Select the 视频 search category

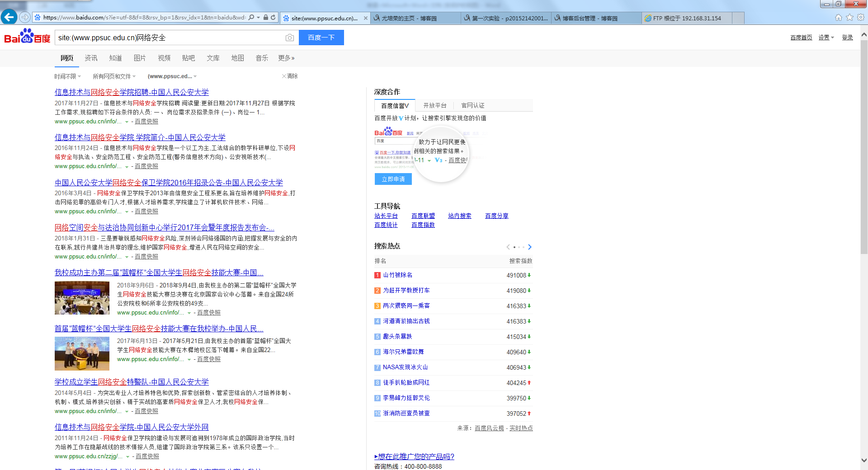[x=164, y=58]
